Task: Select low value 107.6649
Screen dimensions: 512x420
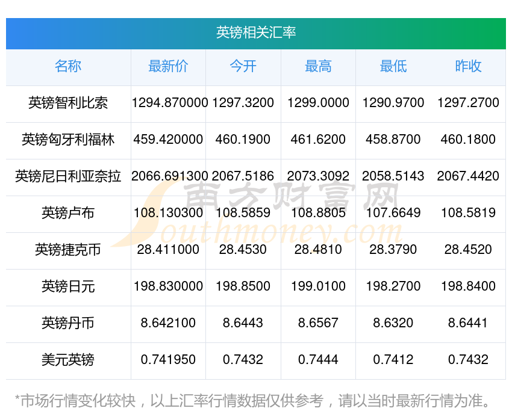Action: tap(393, 213)
